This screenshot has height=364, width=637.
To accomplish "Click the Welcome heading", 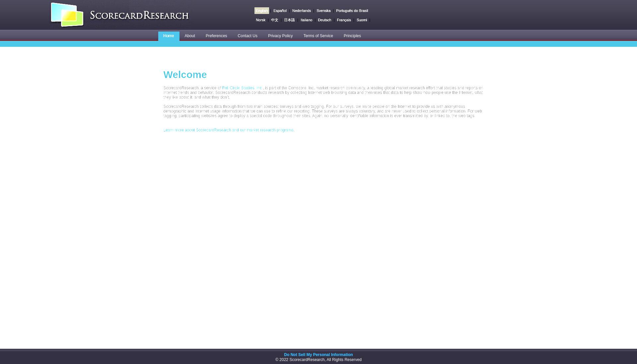I will tap(185, 75).
